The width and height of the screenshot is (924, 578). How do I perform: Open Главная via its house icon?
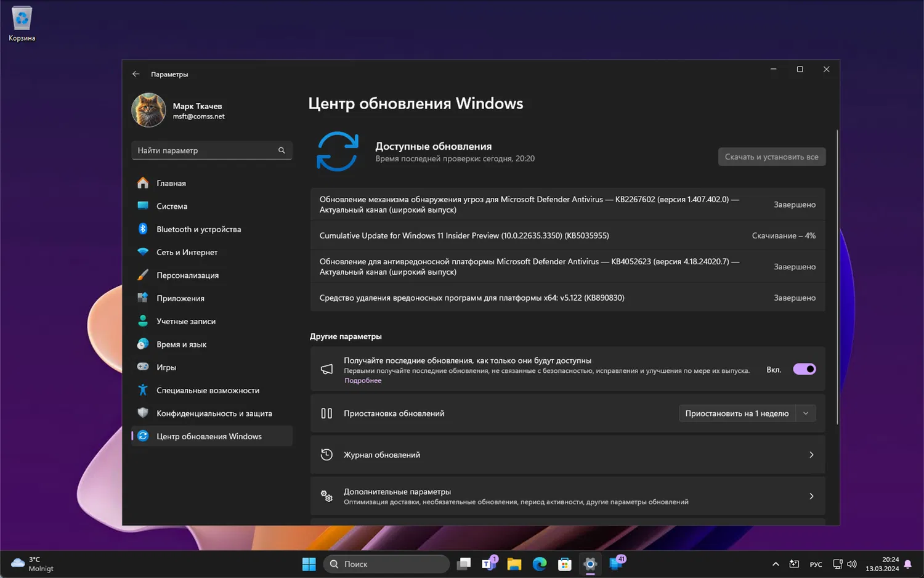tap(143, 183)
